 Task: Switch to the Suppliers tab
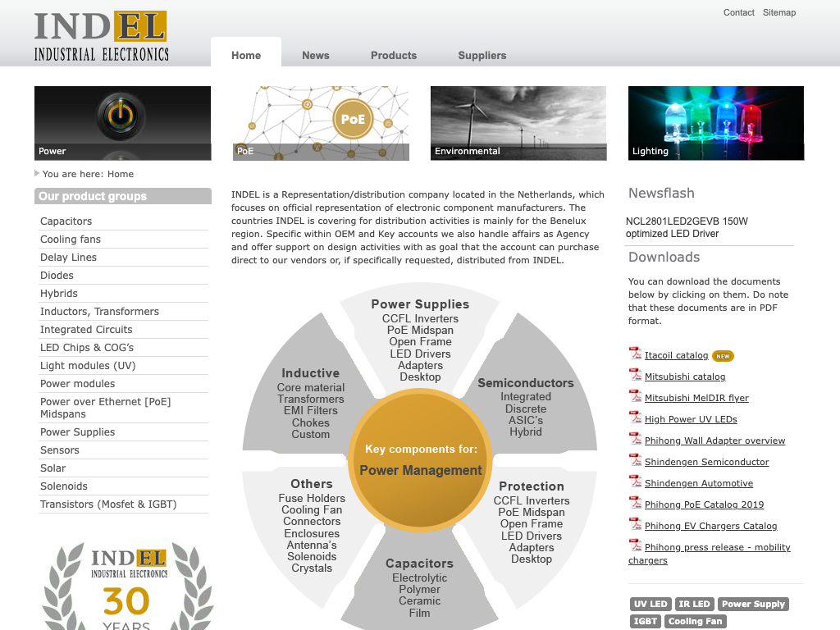point(482,56)
